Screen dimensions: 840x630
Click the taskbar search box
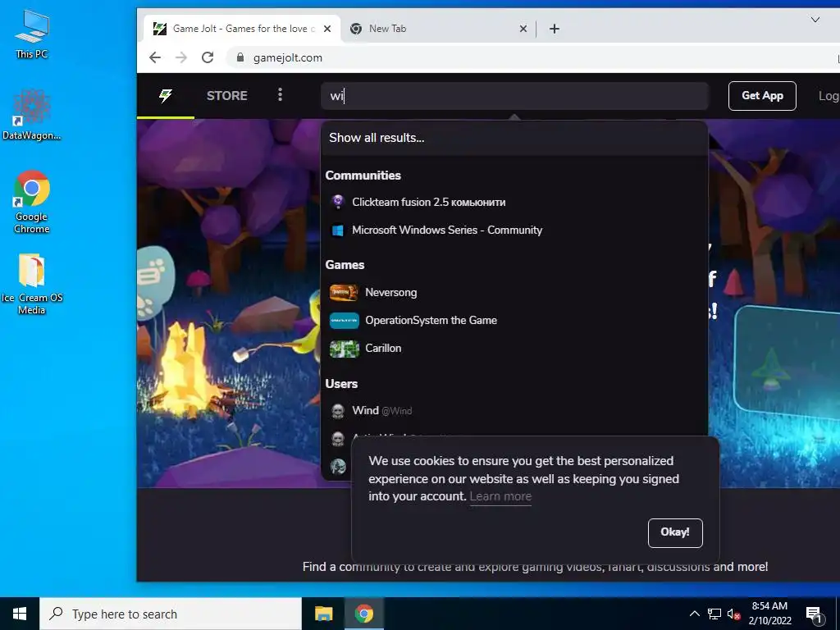click(x=171, y=614)
